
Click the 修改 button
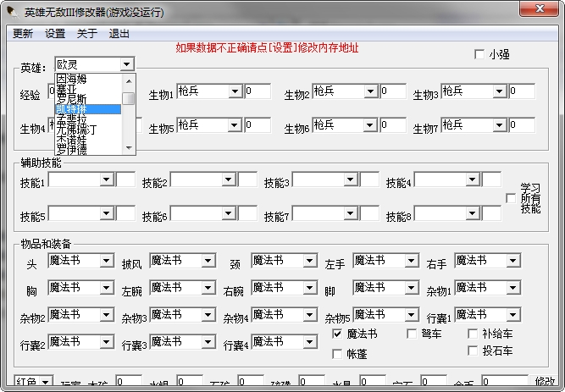[544, 381]
